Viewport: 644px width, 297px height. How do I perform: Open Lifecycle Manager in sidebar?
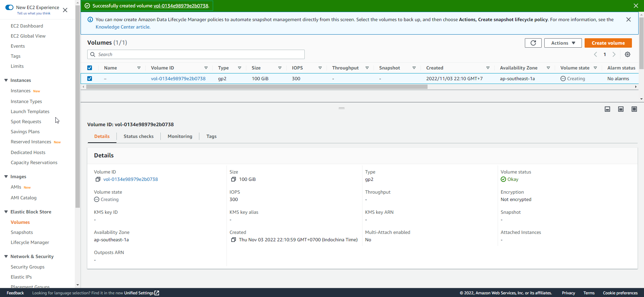30,242
